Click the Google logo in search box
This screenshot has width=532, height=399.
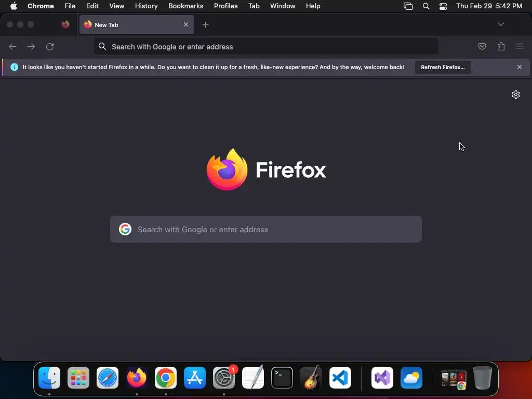click(125, 229)
